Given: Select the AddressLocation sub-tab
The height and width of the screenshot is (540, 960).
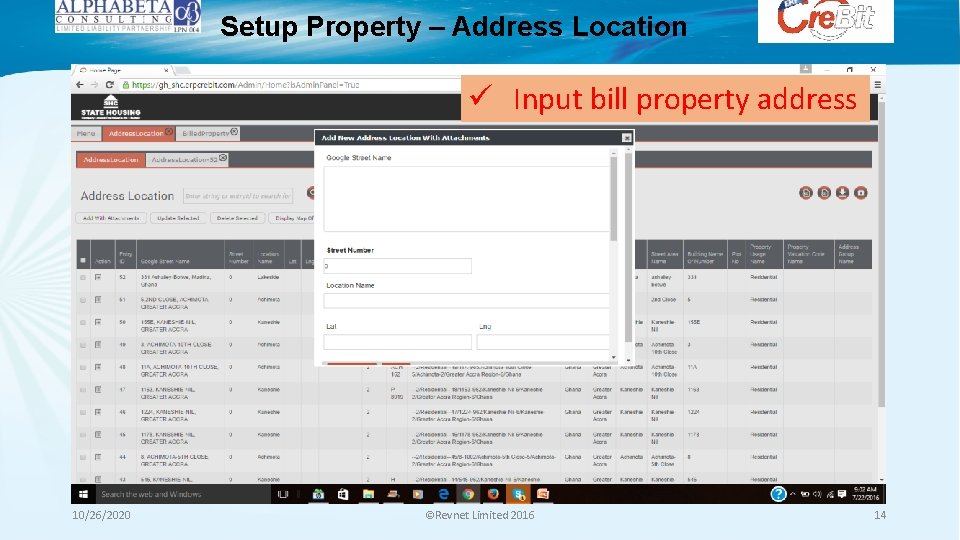Looking at the screenshot, I should click(111, 160).
